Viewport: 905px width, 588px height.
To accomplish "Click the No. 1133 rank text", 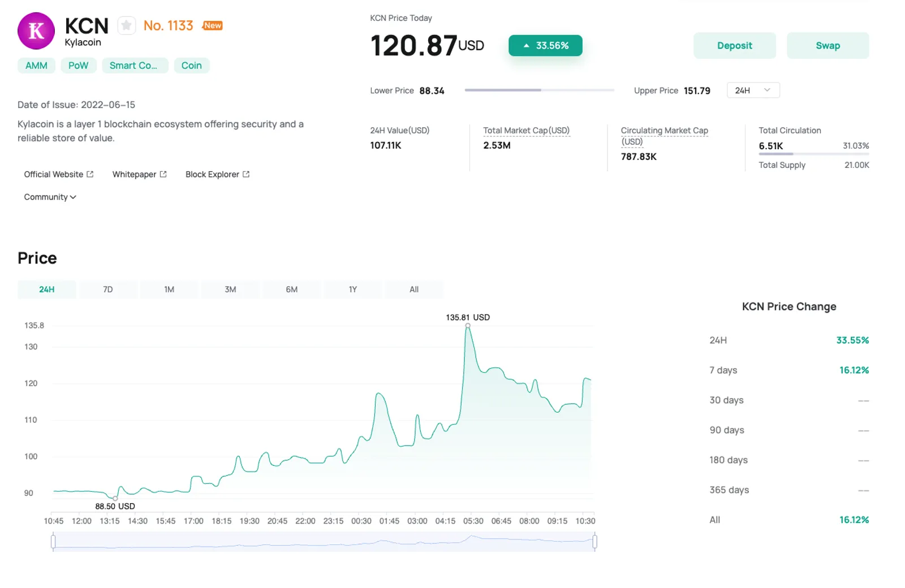I will pyautogui.click(x=168, y=25).
